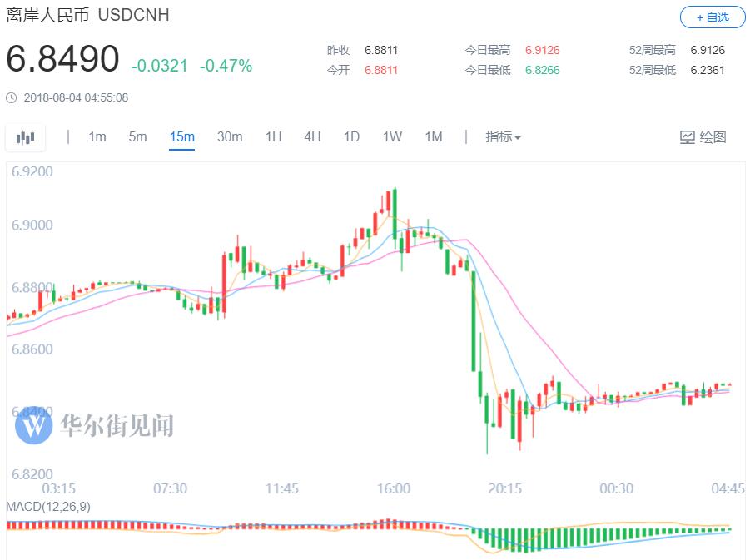The height and width of the screenshot is (560, 750).
Task: Switch to the 1D daily chart
Action: [x=351, y=137]
